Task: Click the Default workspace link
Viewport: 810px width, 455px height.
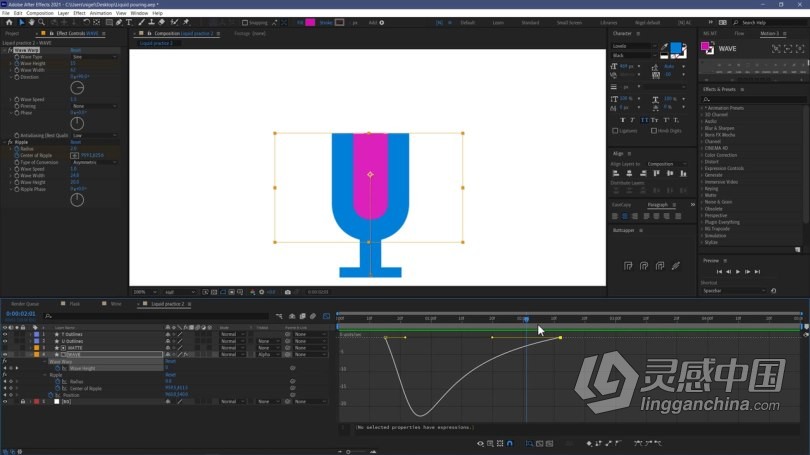Action: [468, 23]
